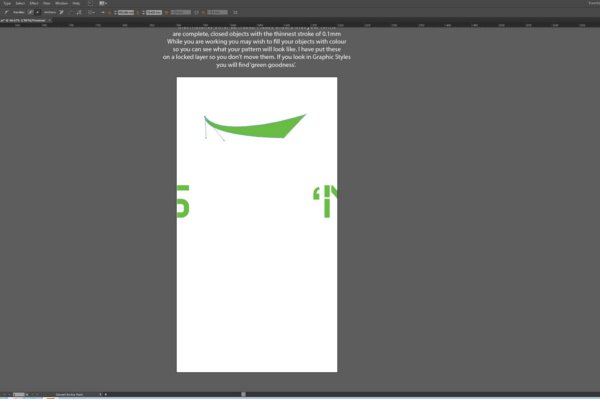
Task: Open the workspace switcher at top right
Action: coord(594,3)
